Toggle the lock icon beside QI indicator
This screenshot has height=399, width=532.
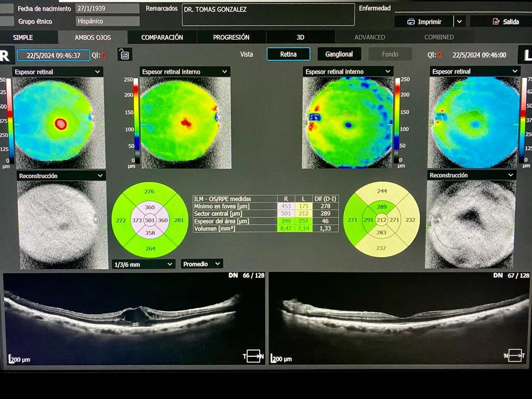(125, 54)
